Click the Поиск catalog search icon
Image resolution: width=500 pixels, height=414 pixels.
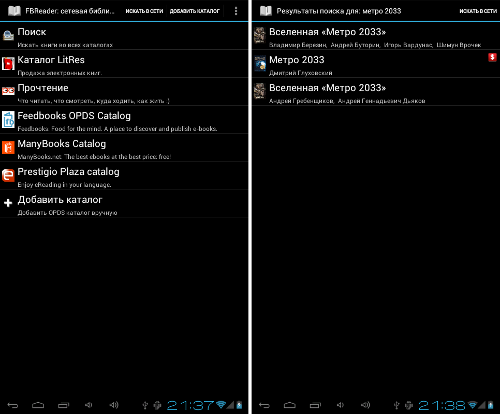pyautogui.click(x=8, y=35)
